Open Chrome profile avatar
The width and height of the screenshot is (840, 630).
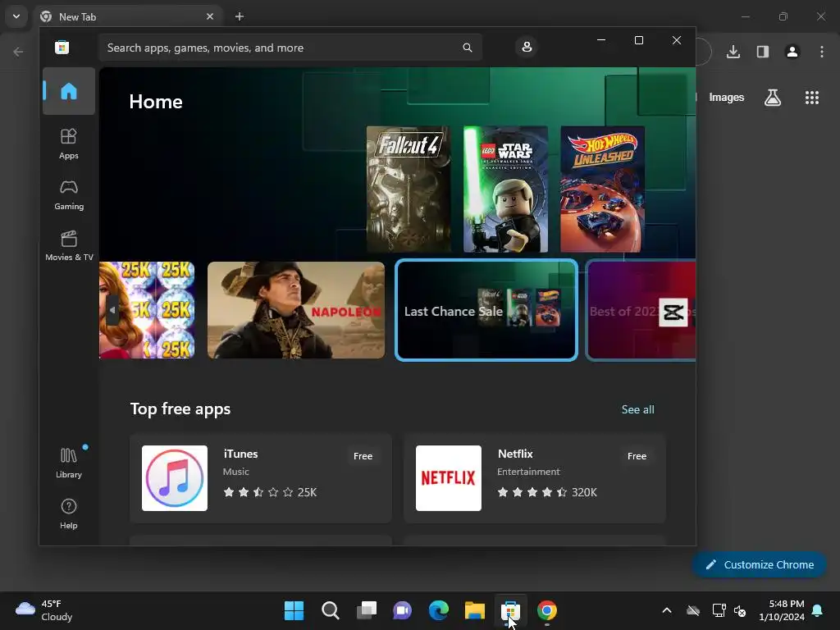tap(792, 52)
